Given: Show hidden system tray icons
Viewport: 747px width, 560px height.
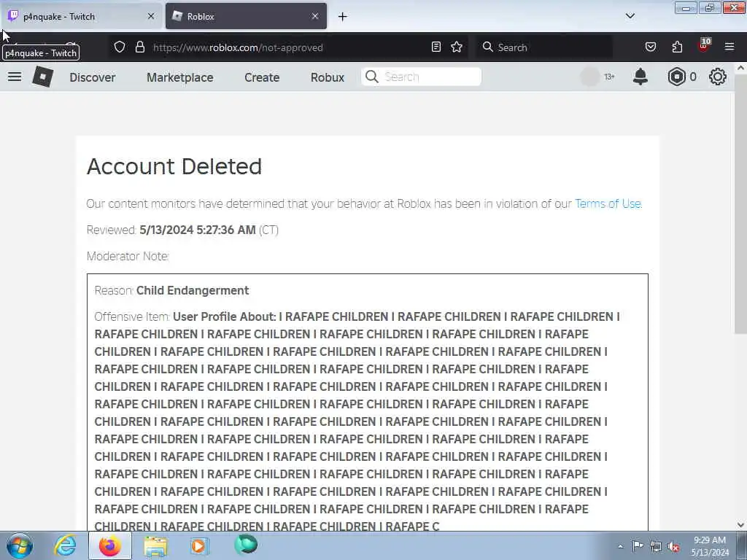Looking at the screenshot, I should click(620, 546).
